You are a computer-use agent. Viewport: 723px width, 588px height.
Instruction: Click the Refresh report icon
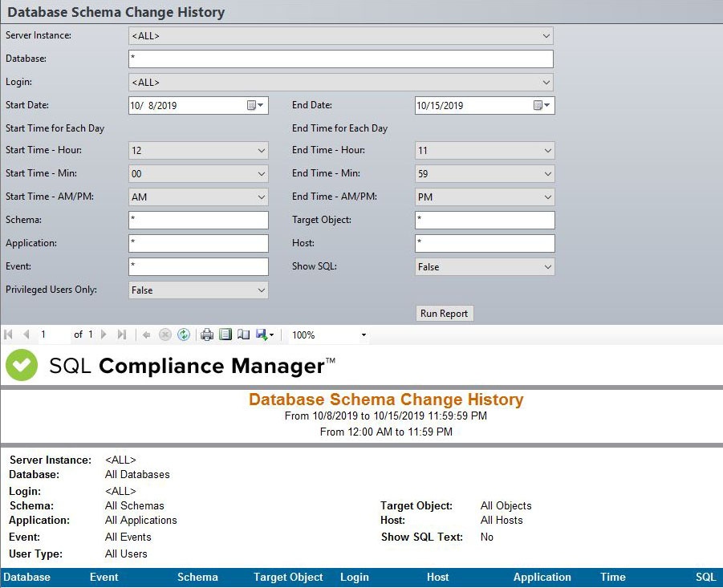(x=183, y=335)
